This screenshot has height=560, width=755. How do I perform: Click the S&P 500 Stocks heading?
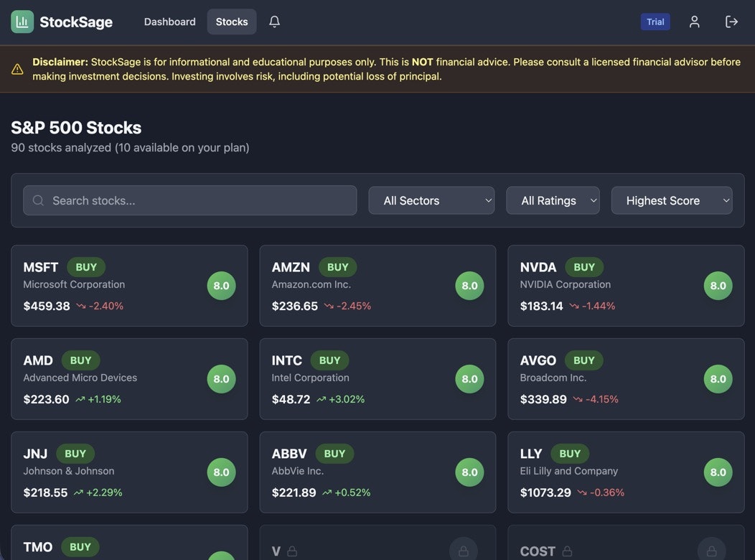pyautogui.click(x=76, y=128)
